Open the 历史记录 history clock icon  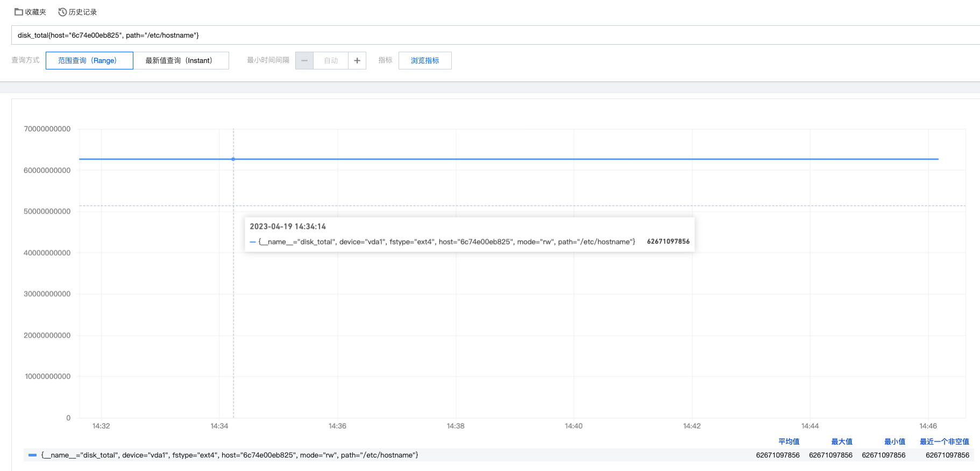tap(62, 12)
